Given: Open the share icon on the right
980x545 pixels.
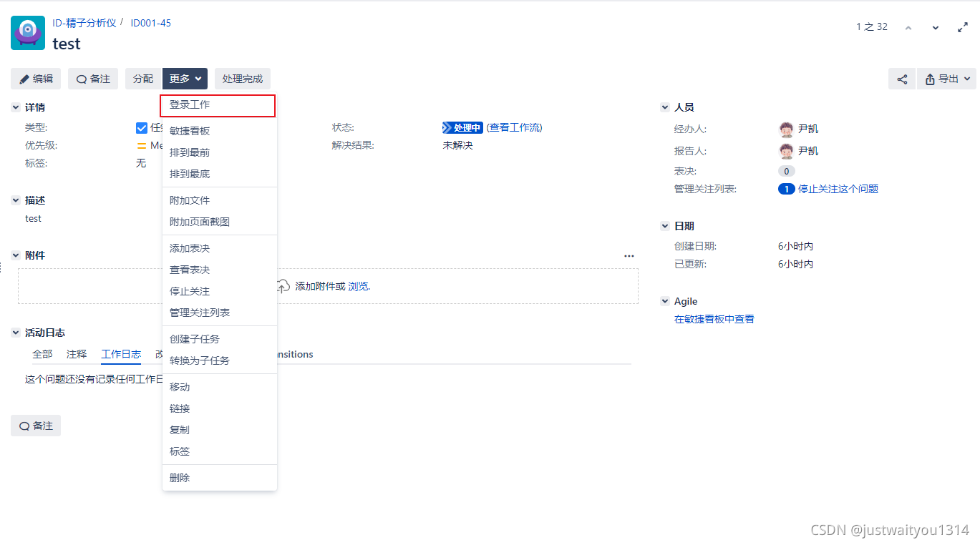Looking at the screenshot, I should (x=902, y=79).
